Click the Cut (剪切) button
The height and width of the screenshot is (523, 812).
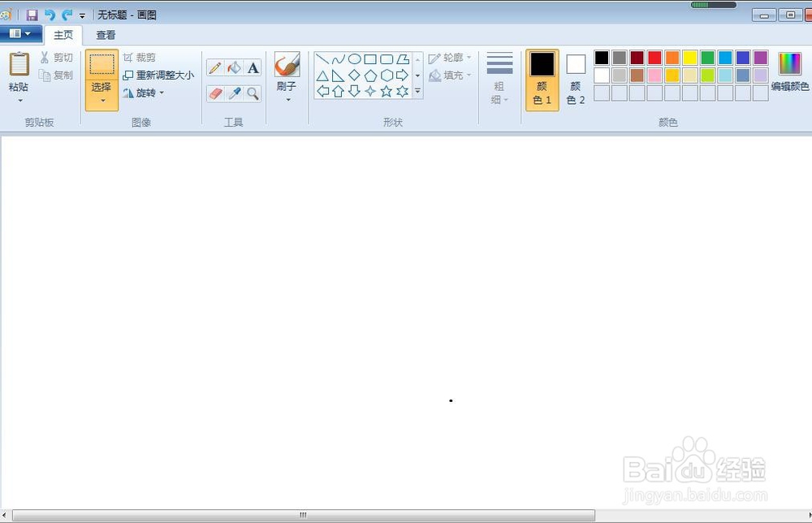coord(57,58)
